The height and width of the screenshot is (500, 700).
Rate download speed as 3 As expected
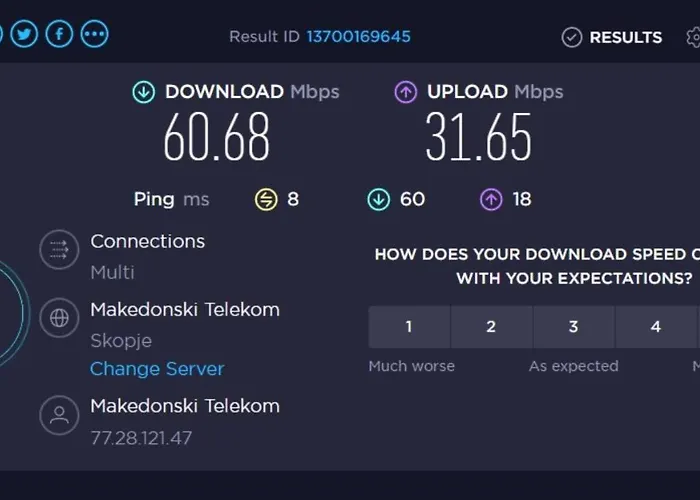coord(574,327)
